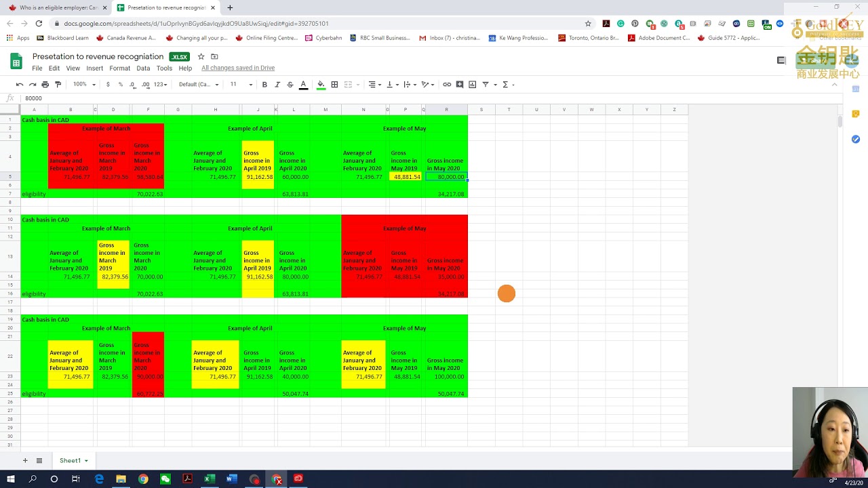
Task: Open the zoom level dropdown
Action: pos(84,85)
